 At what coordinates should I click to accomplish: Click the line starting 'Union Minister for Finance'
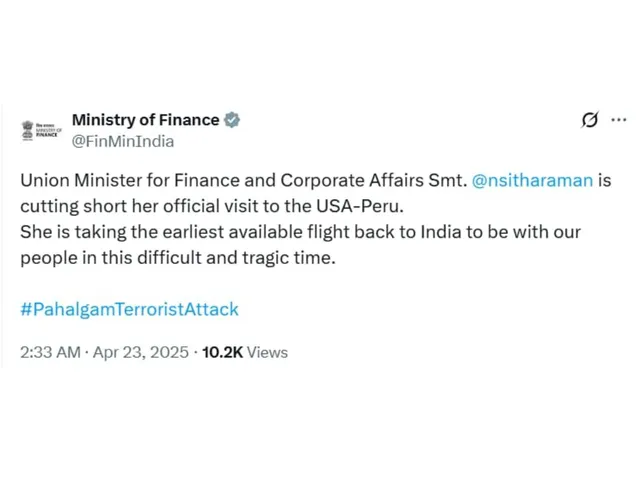[x=240, y=181]
